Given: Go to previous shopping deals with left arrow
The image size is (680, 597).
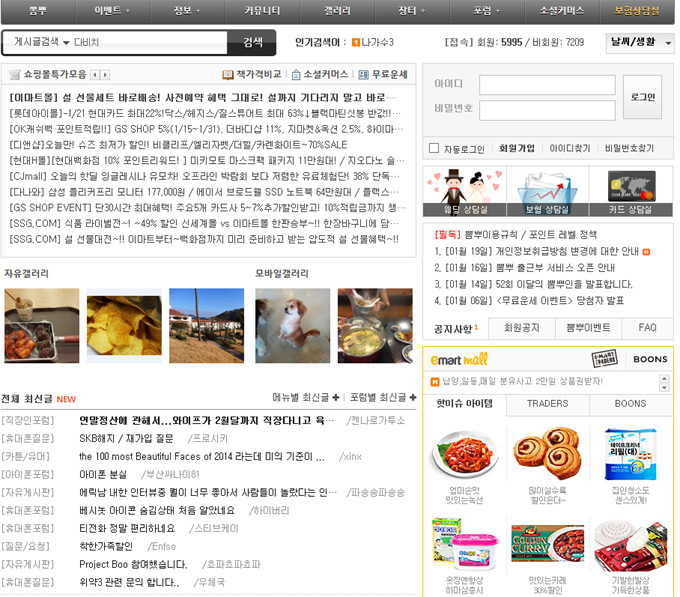Looking at the screenshot, I should [95, 75].
